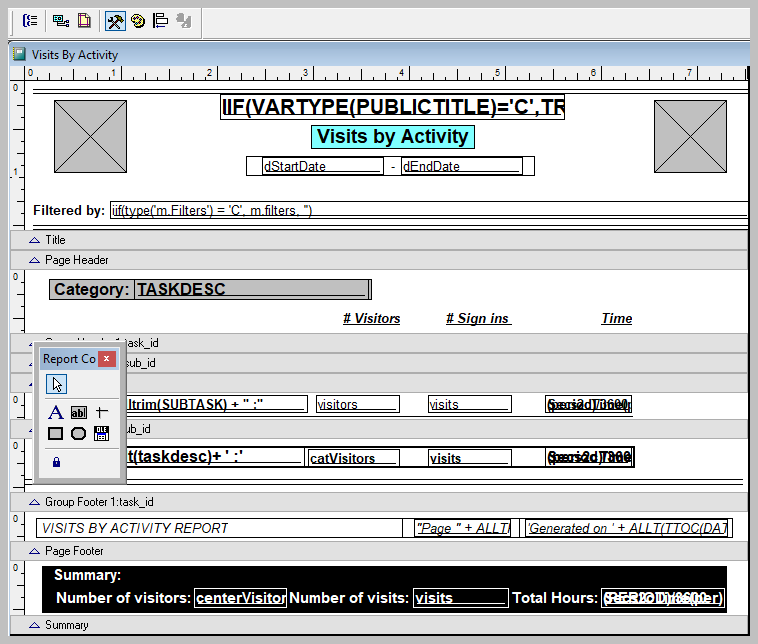Select the centerVisitor field
The height and width of the screenshot is (644, 758).
(240, 598)
